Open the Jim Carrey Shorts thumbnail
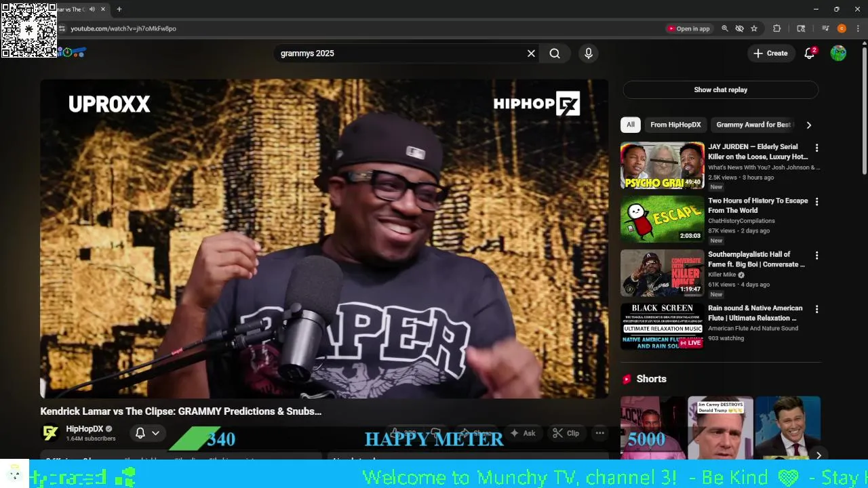868x488 pixels. pyautogui.click(x=720, y=428)
